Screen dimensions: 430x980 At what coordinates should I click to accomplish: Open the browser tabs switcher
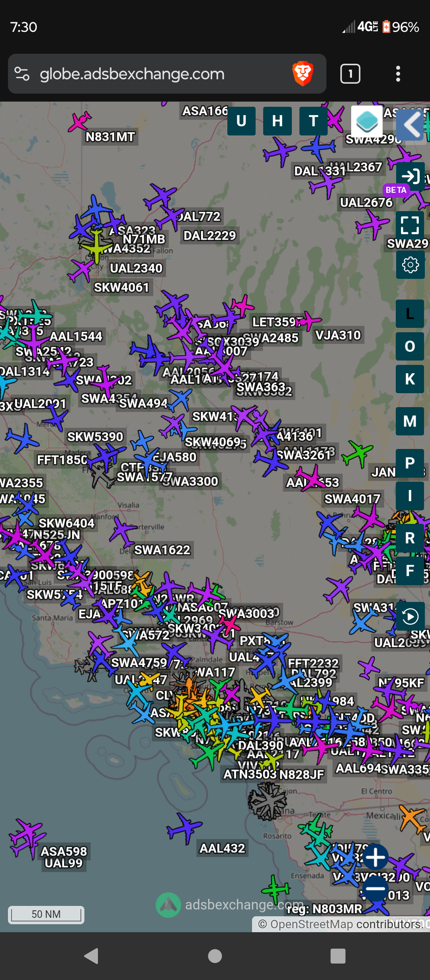(350, 74)
